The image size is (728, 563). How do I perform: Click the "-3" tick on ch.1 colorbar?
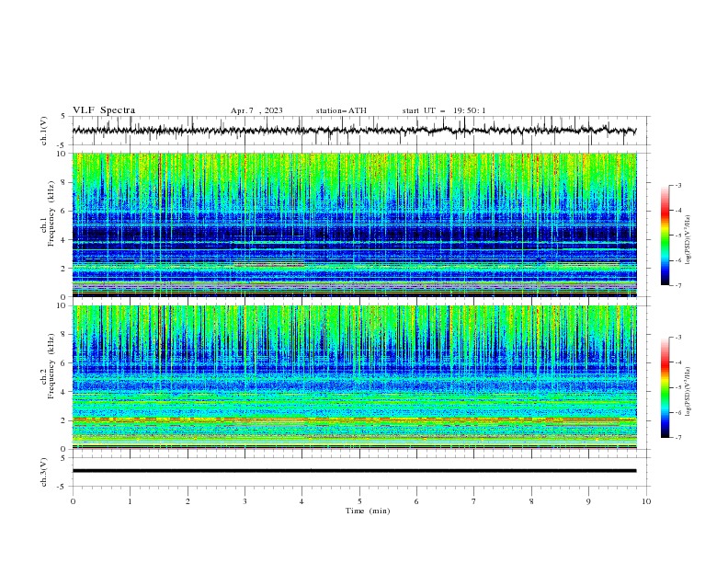point(678,185)
